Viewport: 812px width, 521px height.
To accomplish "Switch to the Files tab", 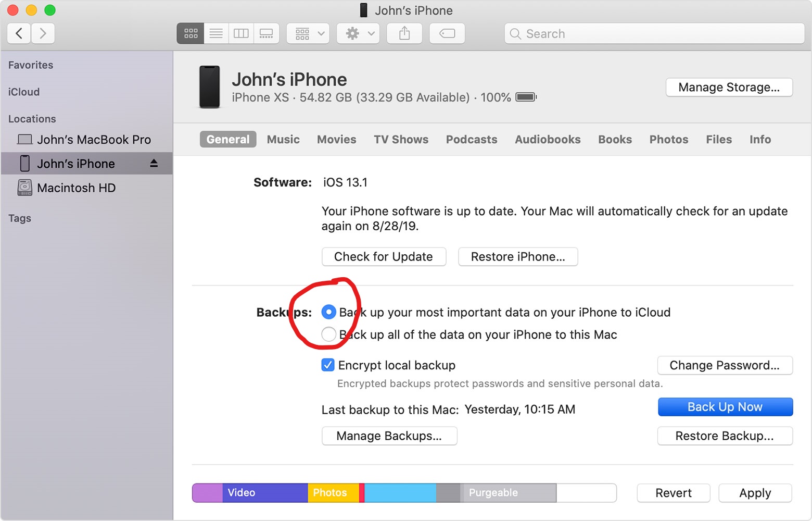I will [719, 139].
